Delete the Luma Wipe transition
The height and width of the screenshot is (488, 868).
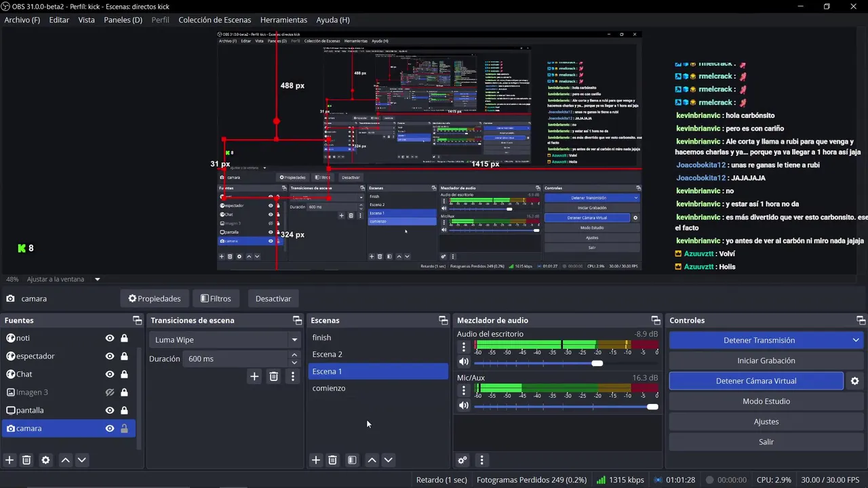tap(273, 376)
